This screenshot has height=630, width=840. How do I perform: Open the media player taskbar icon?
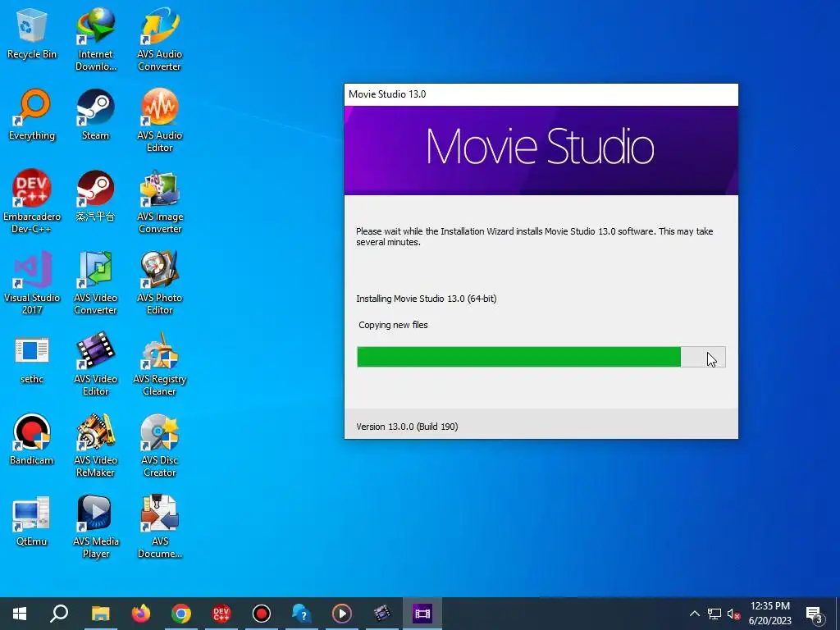[342, 614]
